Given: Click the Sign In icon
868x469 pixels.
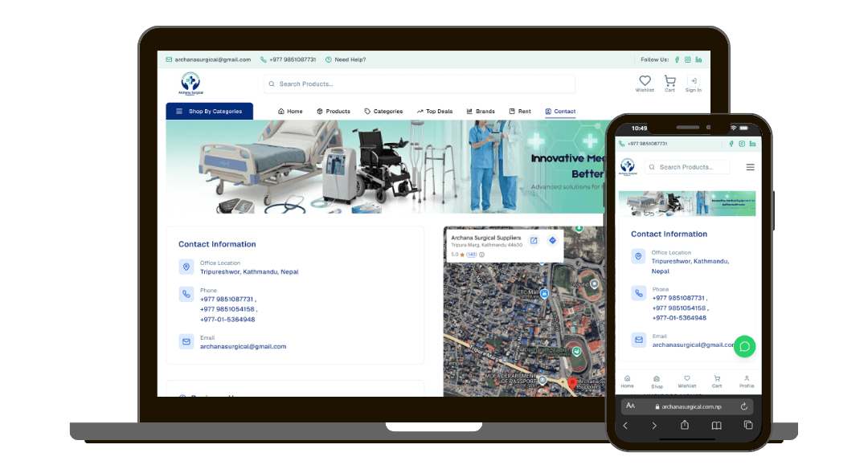Looking at the screenshot, I should (693, 80).
